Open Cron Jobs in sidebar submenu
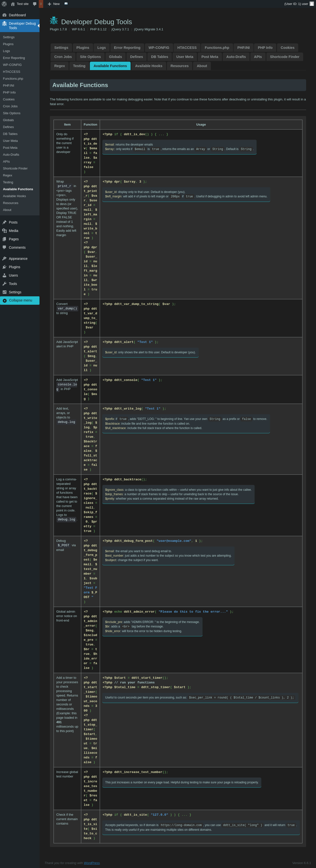Screen dimensions: 316x868 point(10,106)
